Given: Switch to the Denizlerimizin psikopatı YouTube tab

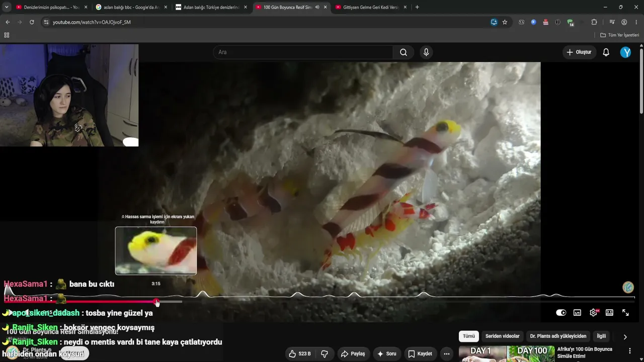Looking at the screenshot, I should click(x=51, y=7).
